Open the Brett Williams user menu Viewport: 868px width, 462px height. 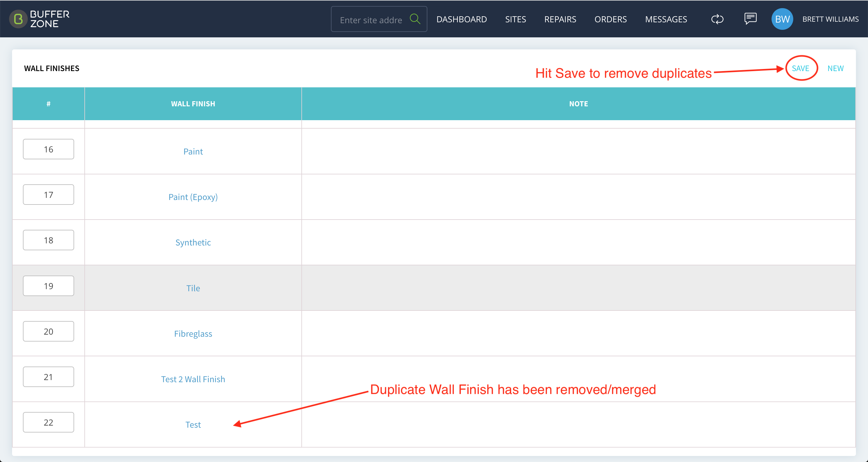(x=830, y=19)
